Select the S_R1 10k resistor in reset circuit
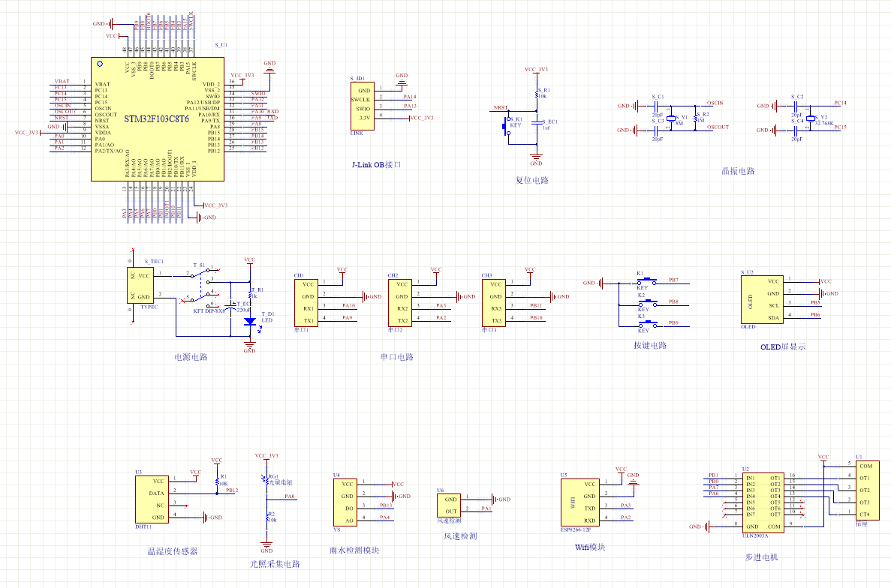The width and height of the screenshot is (891, 588). (x=536, y=94)
